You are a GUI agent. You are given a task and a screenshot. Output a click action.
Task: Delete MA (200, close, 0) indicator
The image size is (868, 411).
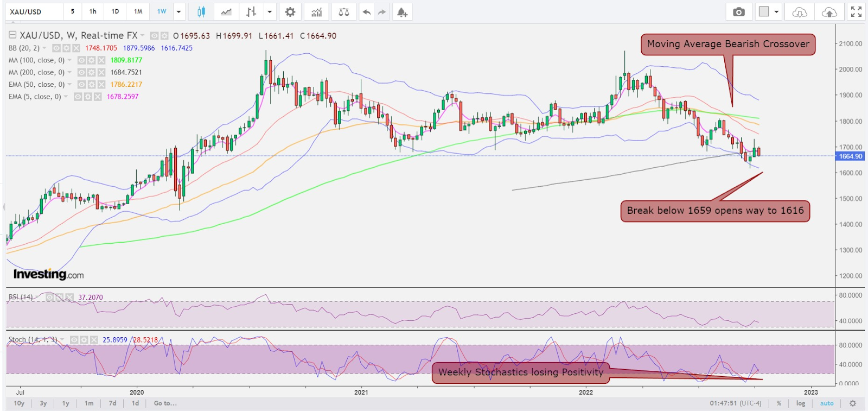[x=101, y=72]
